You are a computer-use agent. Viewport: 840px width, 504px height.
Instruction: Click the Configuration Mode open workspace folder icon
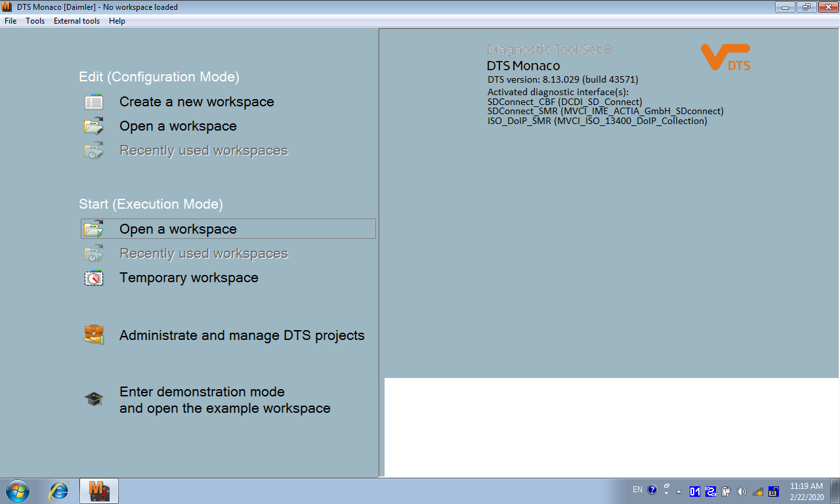[x=94, y=127]
